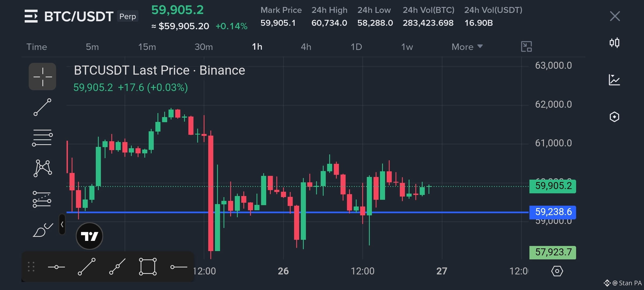Viewport: 644px width, 290px height.
Task: Close the chart view
Action: [615, 16]
